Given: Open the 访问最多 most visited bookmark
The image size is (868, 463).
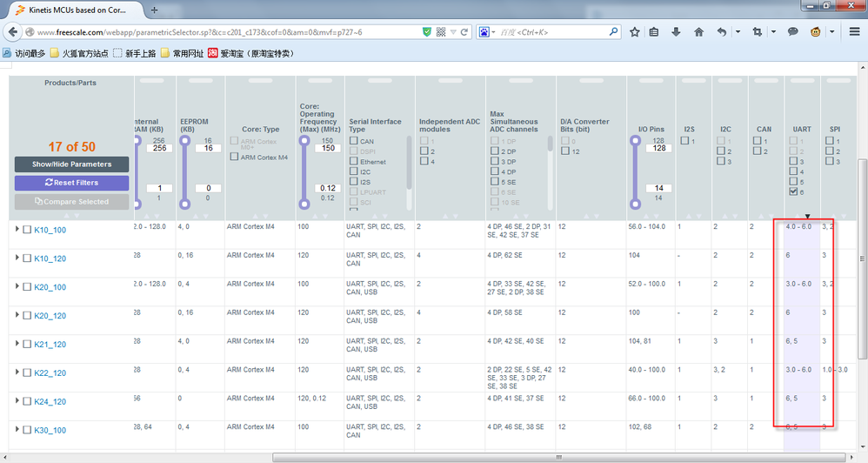Looking at the screenshot, I should (x=23, y=53).
